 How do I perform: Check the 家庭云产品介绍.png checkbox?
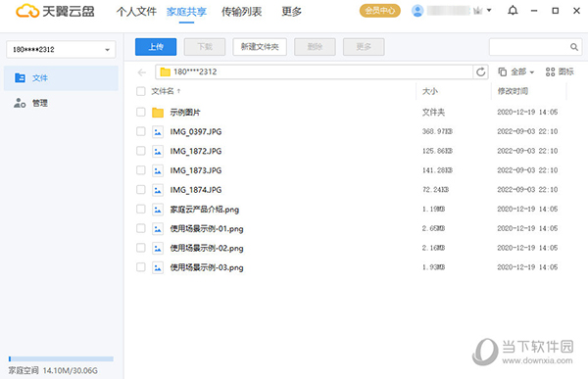[140, 209]
